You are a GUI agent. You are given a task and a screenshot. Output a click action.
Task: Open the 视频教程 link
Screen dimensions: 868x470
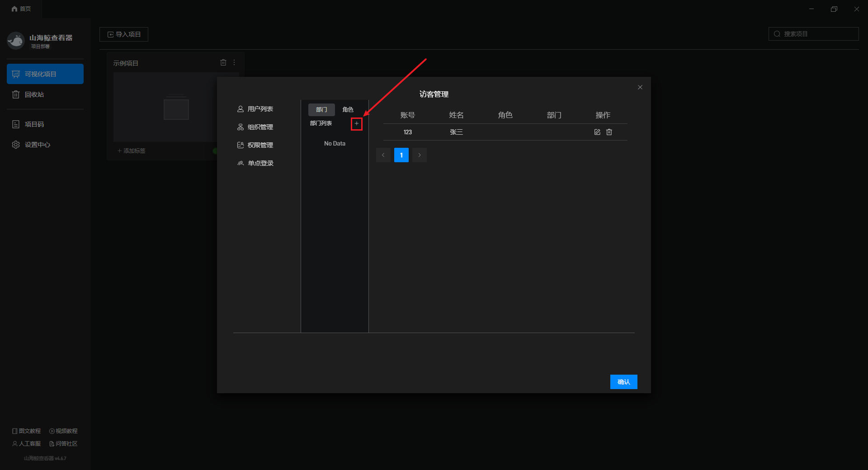(x=63, y=431)
